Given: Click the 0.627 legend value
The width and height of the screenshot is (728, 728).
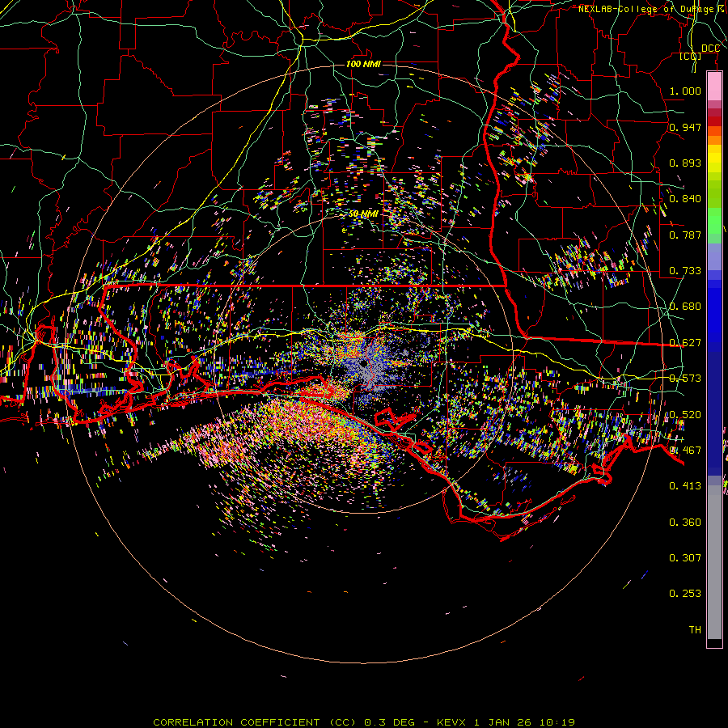Looking at the screenshot, I should pos(685,343).
